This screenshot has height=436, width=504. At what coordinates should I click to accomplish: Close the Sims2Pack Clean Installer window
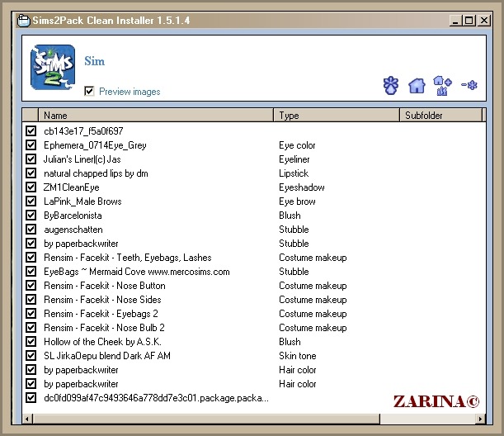click(x=484, y=21)
